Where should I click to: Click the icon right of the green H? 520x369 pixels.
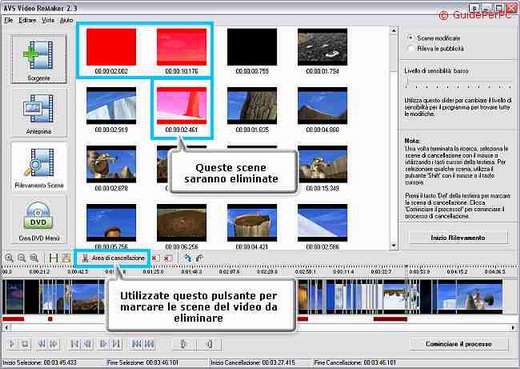point(66,258)
